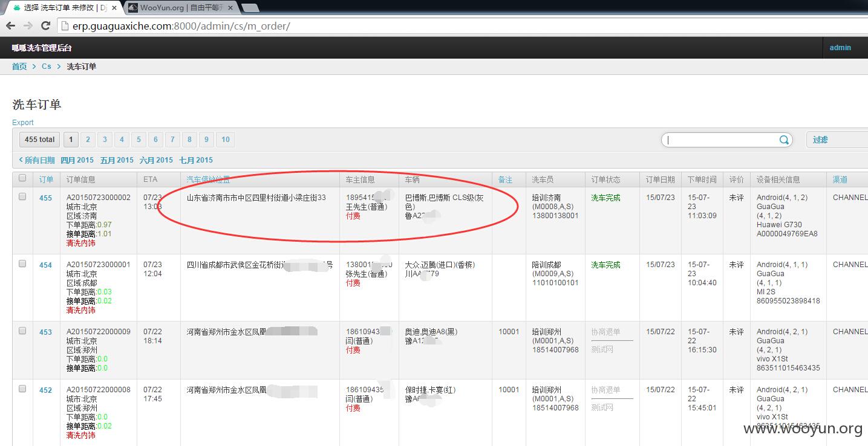This screenshot has height=446, width=868.
Task: Click MI 2S device text
Action: click(768, 292)
